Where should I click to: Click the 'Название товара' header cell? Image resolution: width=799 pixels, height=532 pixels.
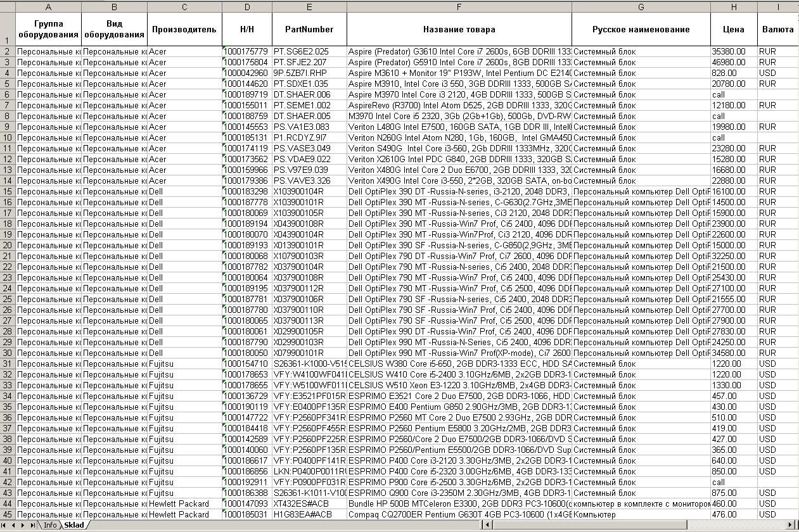point(459,29)
